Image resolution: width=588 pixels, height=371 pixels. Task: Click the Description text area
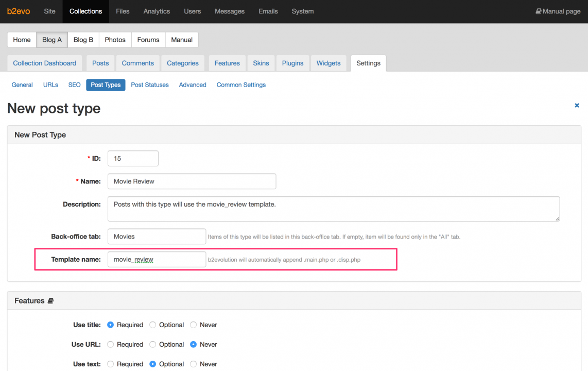click(334, 209)
